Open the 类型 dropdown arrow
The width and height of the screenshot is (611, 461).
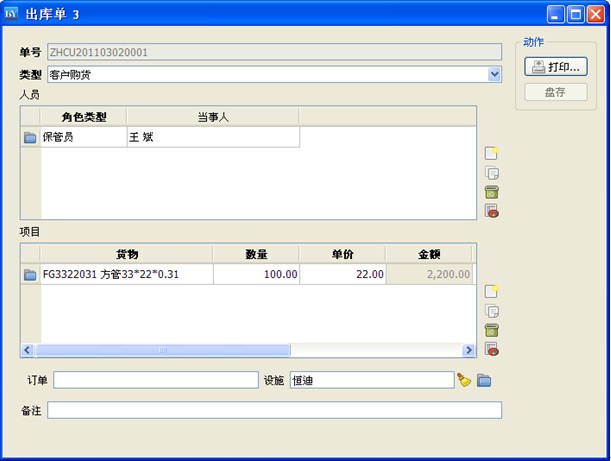[x=494, y=74]
